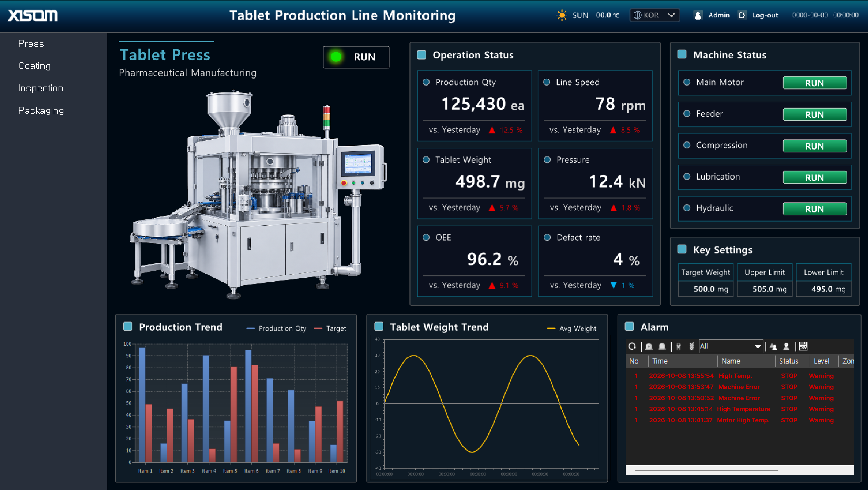868x490 pixels.
Task: Toggle the Production Qty legend entry
Action: click(276, 328)
